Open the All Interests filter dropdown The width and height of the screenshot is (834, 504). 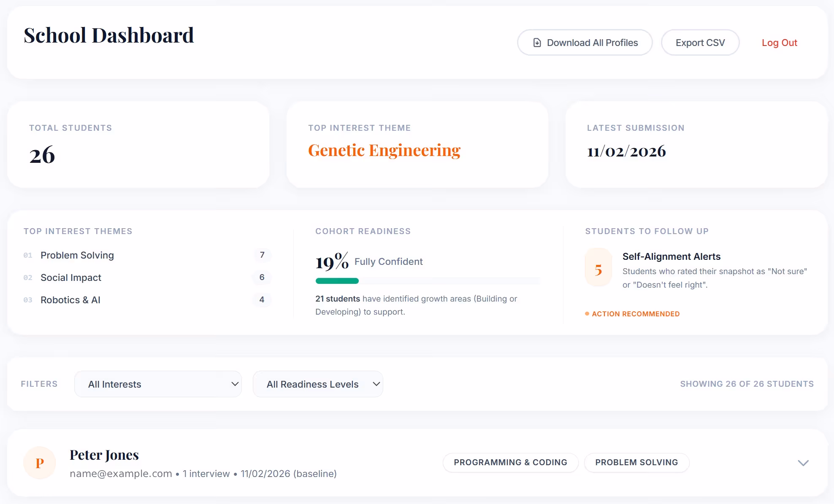point(158,384)
